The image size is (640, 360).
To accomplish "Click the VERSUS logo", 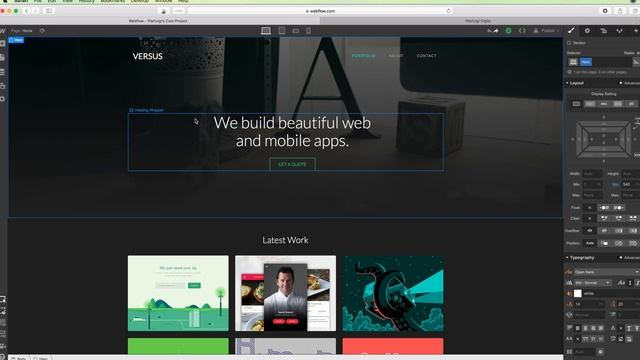I will coord(147,56).
